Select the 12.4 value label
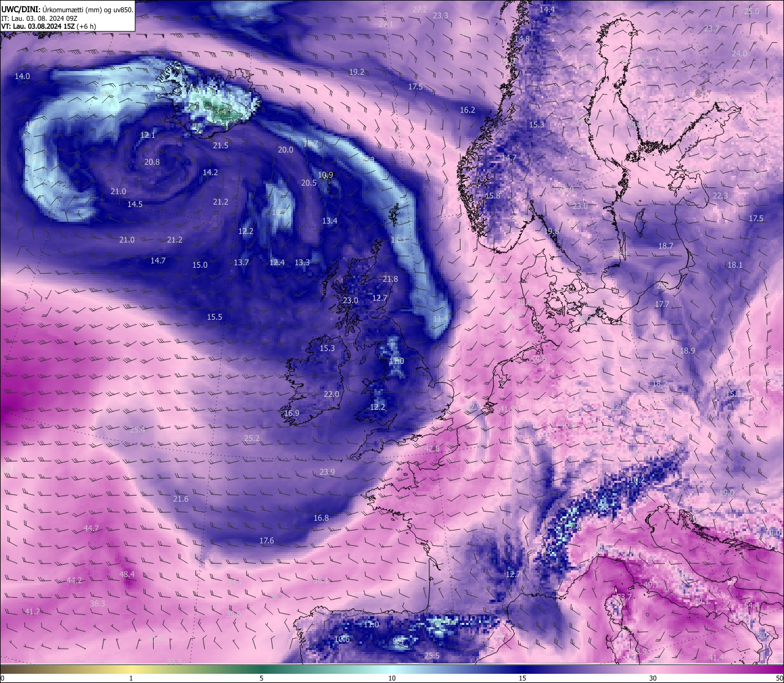This screenshot has width=784, height=683. [277, 262]
